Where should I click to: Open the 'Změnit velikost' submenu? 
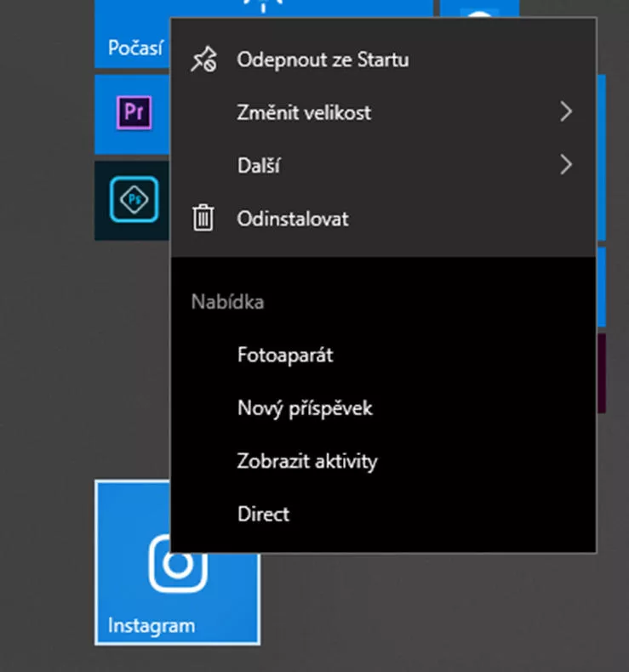(x=383, y=112)
